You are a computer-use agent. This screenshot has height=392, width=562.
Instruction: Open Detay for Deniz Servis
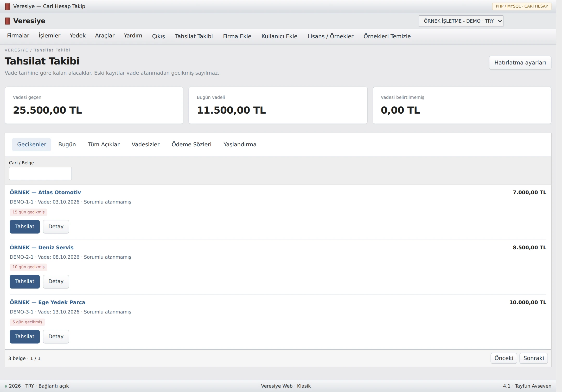click(56, 282)
